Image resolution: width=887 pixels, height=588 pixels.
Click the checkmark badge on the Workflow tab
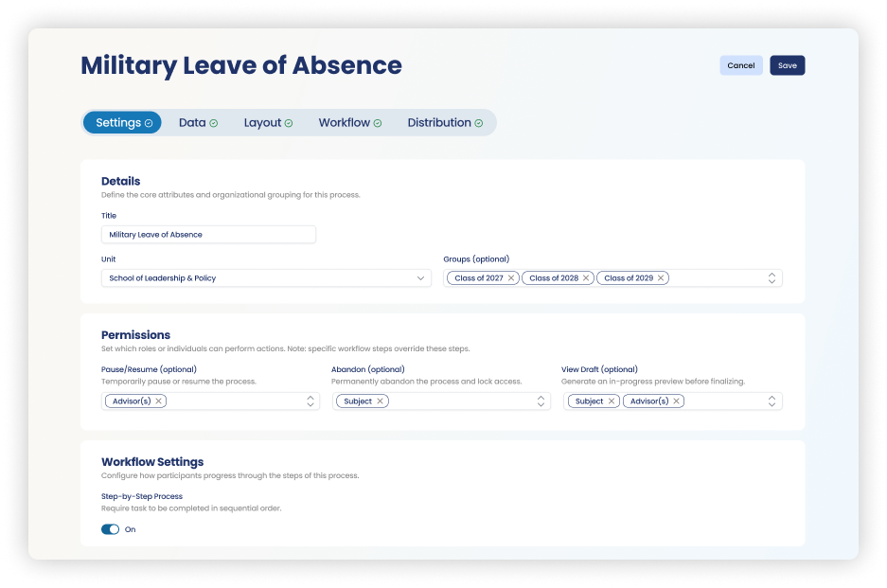coord(377,122)
